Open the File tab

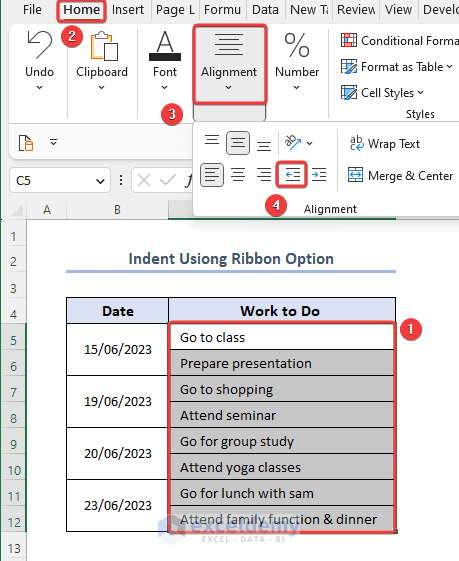[32, 10]
